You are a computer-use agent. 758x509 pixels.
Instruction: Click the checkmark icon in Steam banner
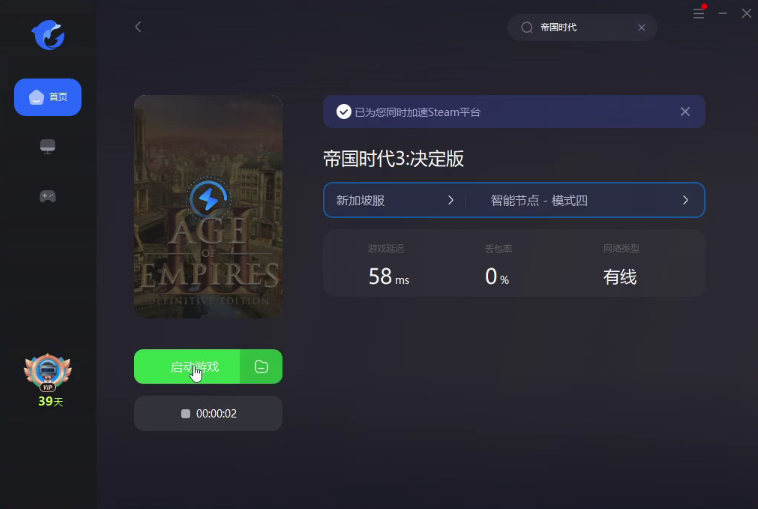click(x=344, y=112)
